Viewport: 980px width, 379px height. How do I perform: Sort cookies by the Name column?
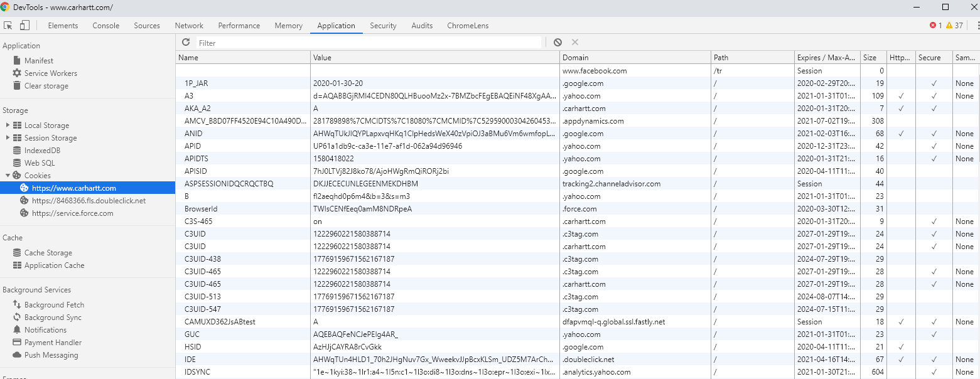(243, 58)
